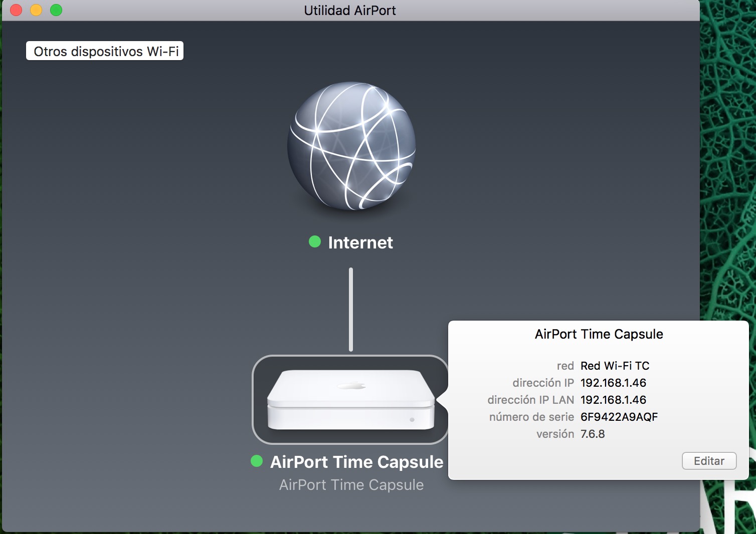This screenshot has width=756, height=534.
Task: Close the Utilidad AirPort window
Action: pos(16,10)
